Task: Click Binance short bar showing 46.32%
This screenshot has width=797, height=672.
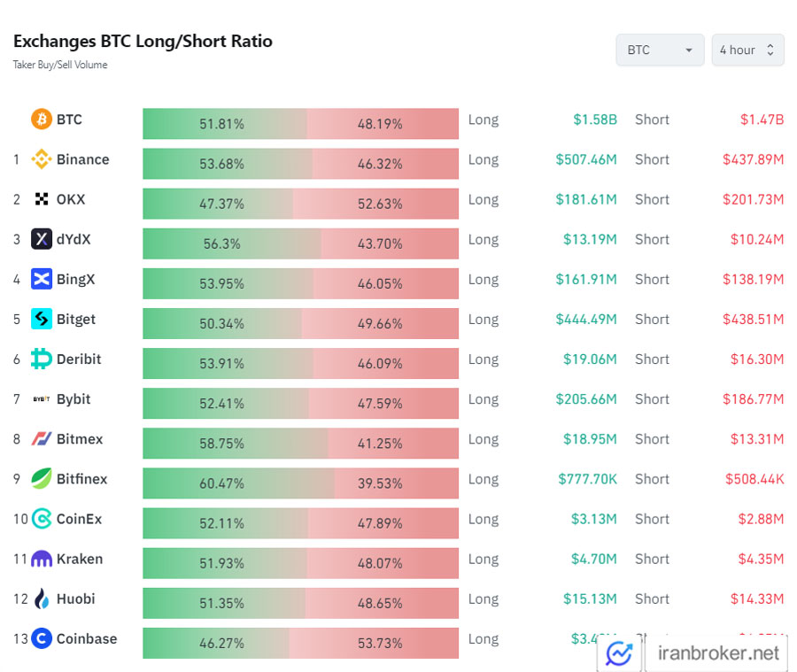Action: 385,164
